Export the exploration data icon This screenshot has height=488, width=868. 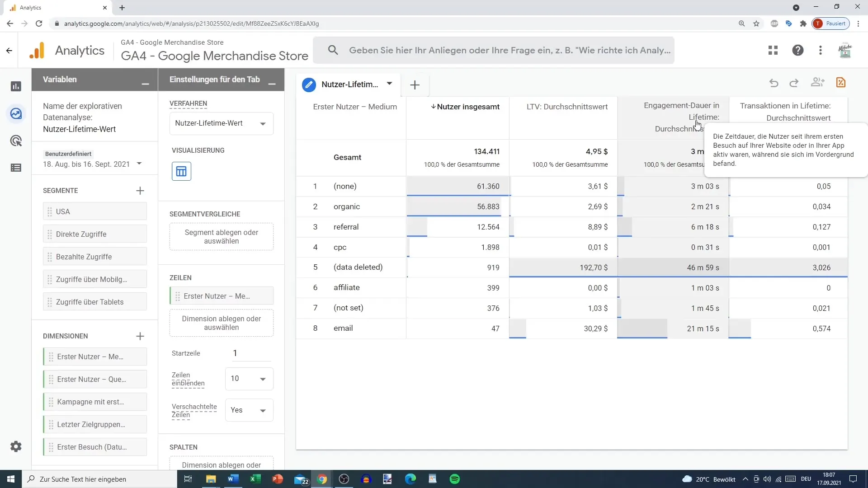(x=841, y=82)
